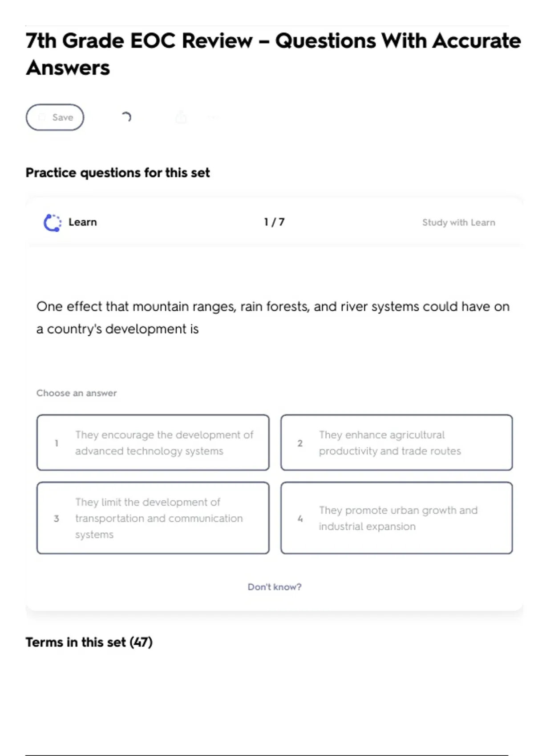Open Study with Learn
Viewport: 534px width, 756px height.
(x=458, y=222)
